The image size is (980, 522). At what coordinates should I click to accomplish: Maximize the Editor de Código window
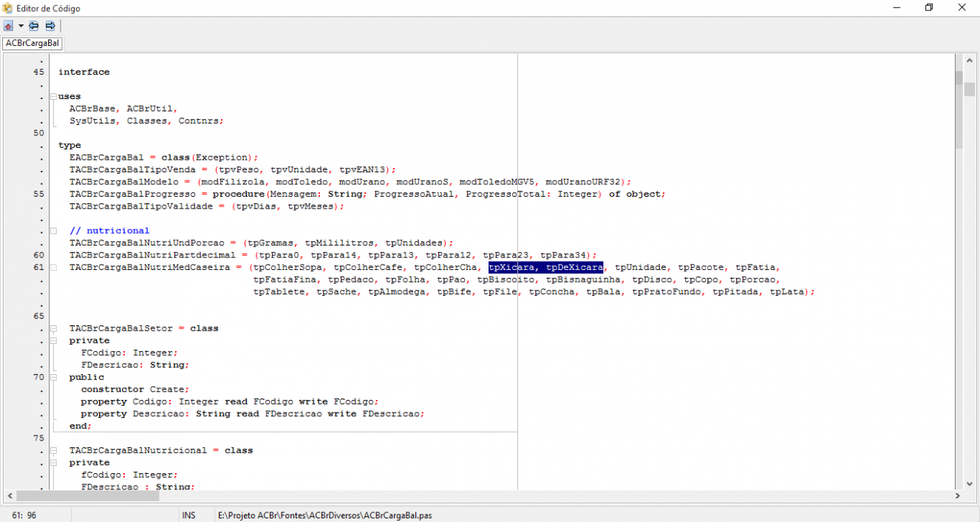[x=929, y=8]
